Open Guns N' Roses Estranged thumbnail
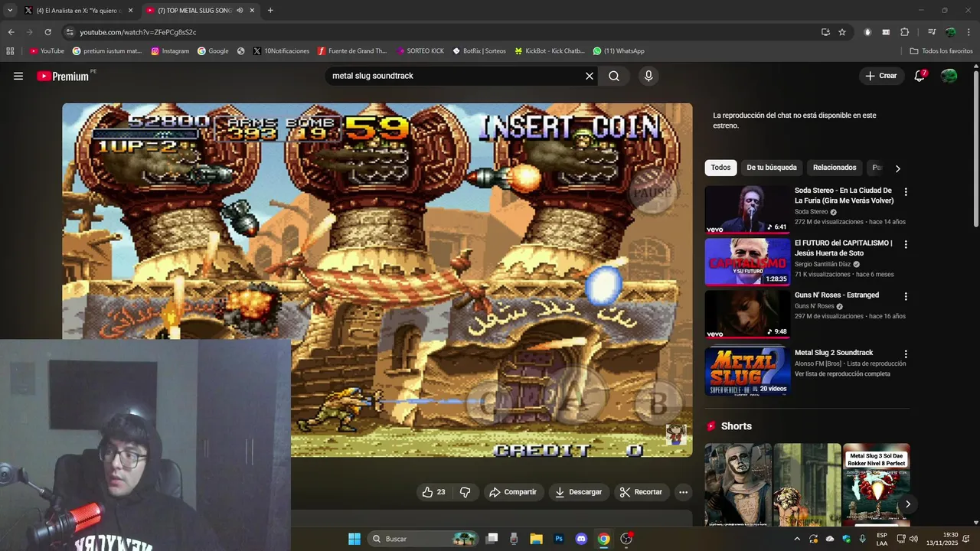Image resolution: width=980 pixels, height=551 pixels. (x=747, y=314)
